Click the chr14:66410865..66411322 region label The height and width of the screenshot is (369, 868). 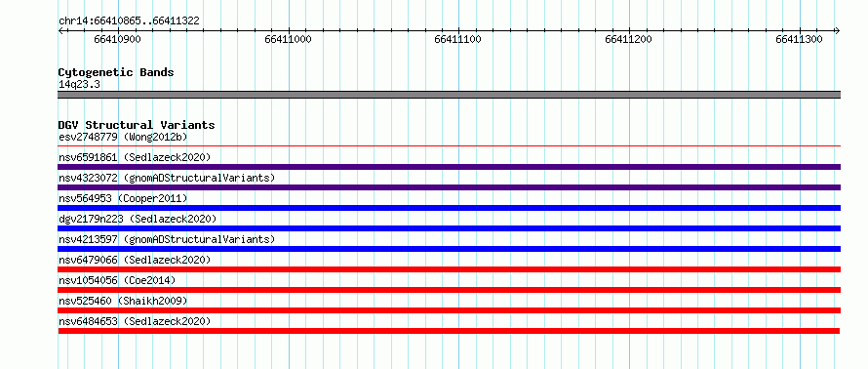(x=129, y=21)
